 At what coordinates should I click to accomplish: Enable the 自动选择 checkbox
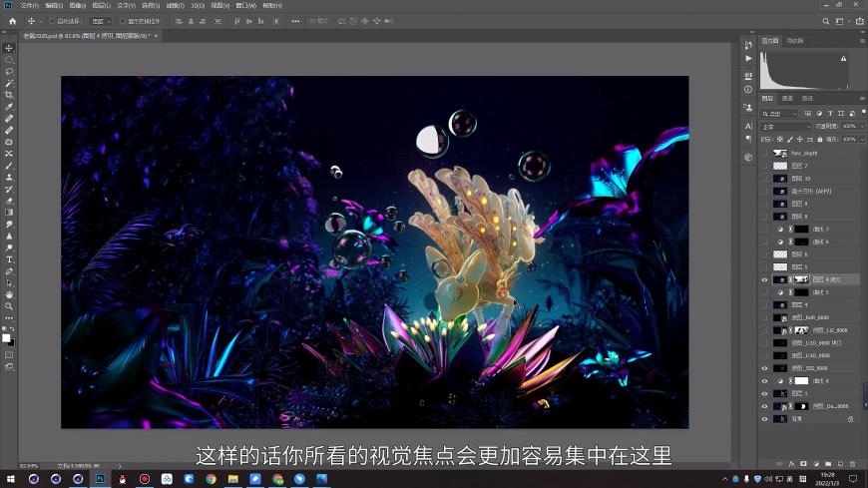click(52, 21)
